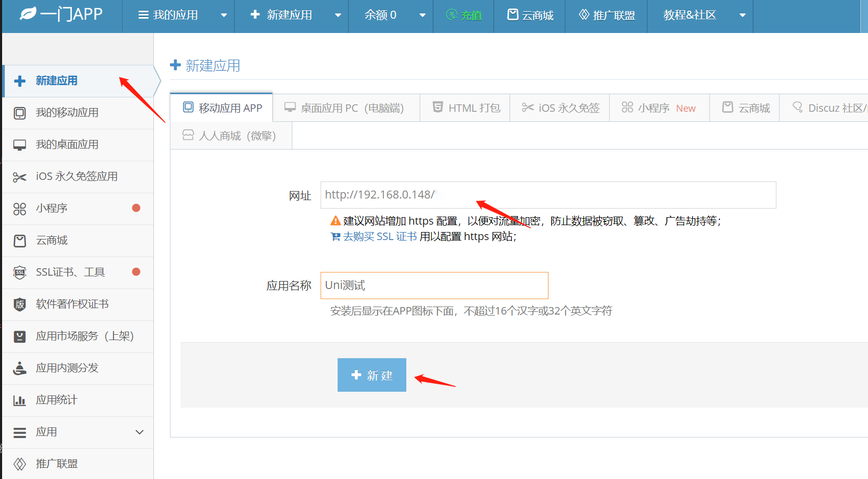Click the HTML5 icon on HTML 打包 tab

click(438, 107)
